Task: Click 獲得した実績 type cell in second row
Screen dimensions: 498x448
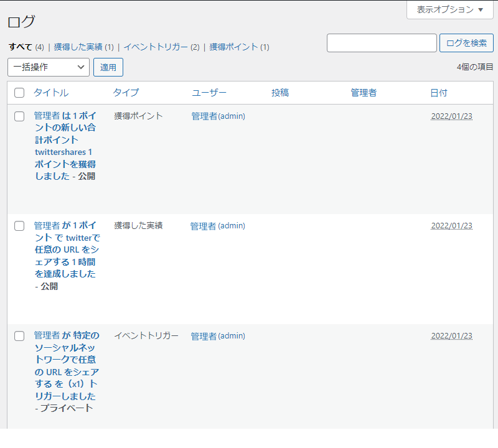Action: (138, 225)
